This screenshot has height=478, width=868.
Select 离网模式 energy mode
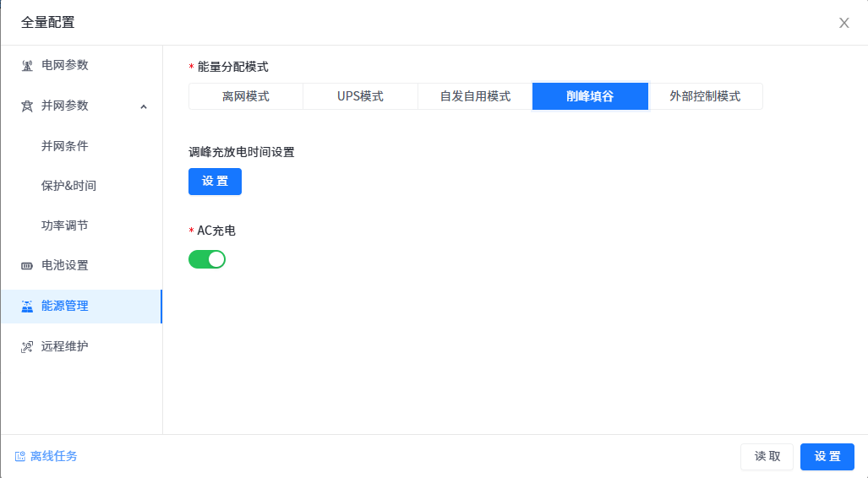tap(246, 96)
